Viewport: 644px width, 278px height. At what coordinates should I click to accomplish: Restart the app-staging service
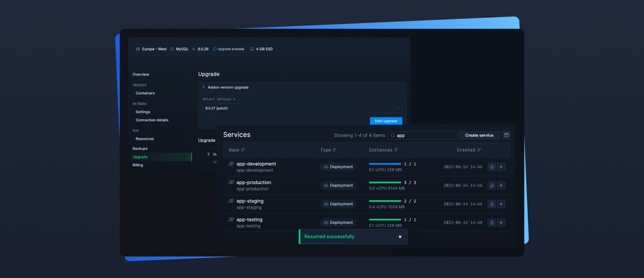[491, 204]
